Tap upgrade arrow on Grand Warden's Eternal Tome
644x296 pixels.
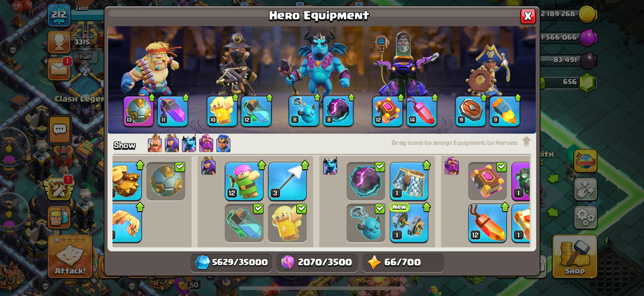click(x=400, y=98)
